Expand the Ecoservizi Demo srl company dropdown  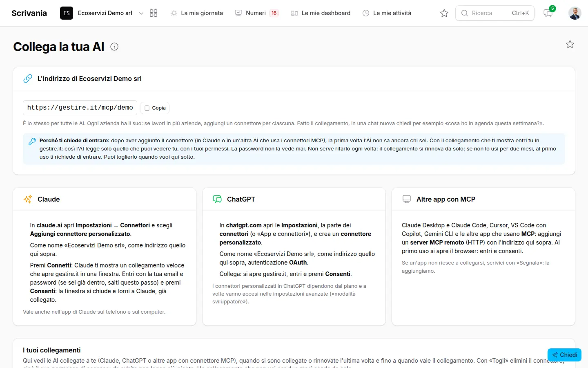pyautogui.click(x=141, y=13)
